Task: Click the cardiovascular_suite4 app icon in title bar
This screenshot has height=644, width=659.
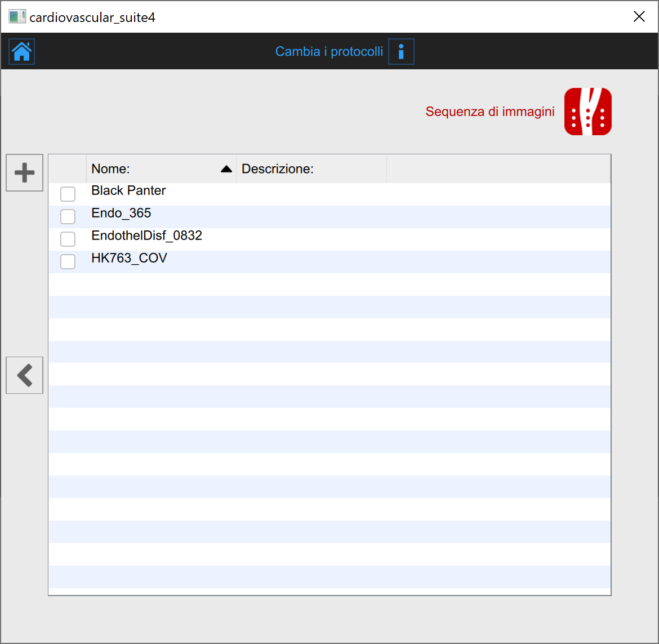Action: (x=17, y=17)
